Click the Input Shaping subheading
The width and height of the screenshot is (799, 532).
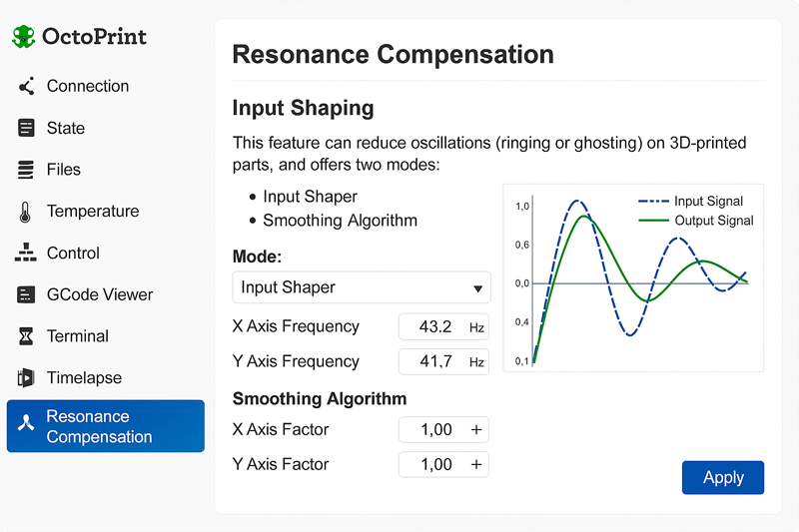pyautogui.click(x=304, y=108)
